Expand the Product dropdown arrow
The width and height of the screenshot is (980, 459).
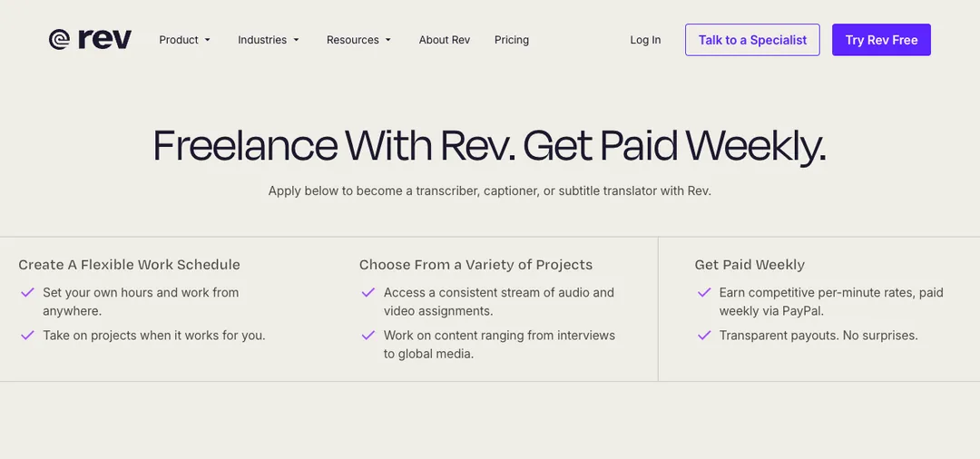(x=208, y=40)
